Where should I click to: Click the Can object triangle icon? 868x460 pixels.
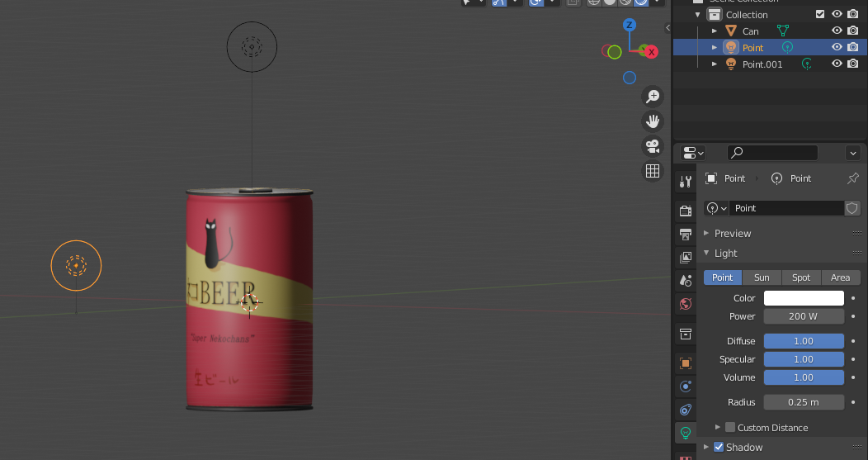tap(731, 31)
